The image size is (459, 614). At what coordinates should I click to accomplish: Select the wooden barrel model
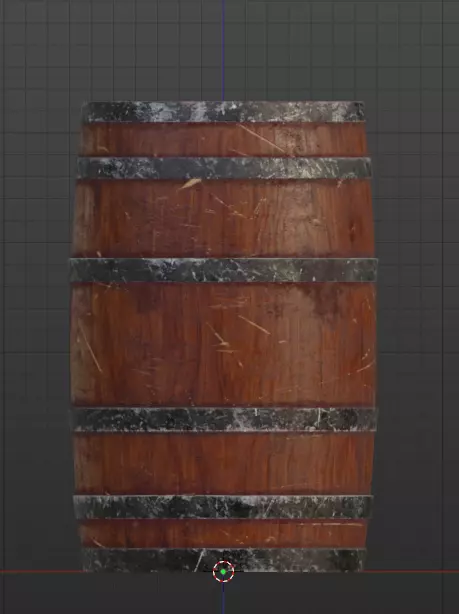[224, 337]
